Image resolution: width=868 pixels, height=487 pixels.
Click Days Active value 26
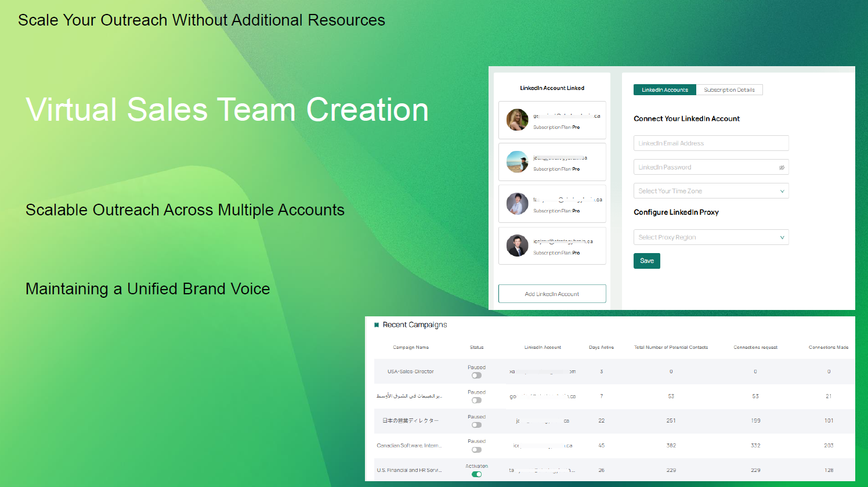[602, 470]
